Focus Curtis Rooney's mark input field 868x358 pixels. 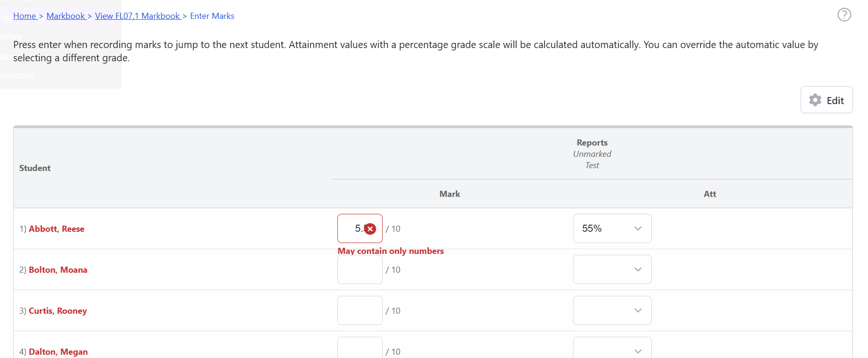pos(360,310)
